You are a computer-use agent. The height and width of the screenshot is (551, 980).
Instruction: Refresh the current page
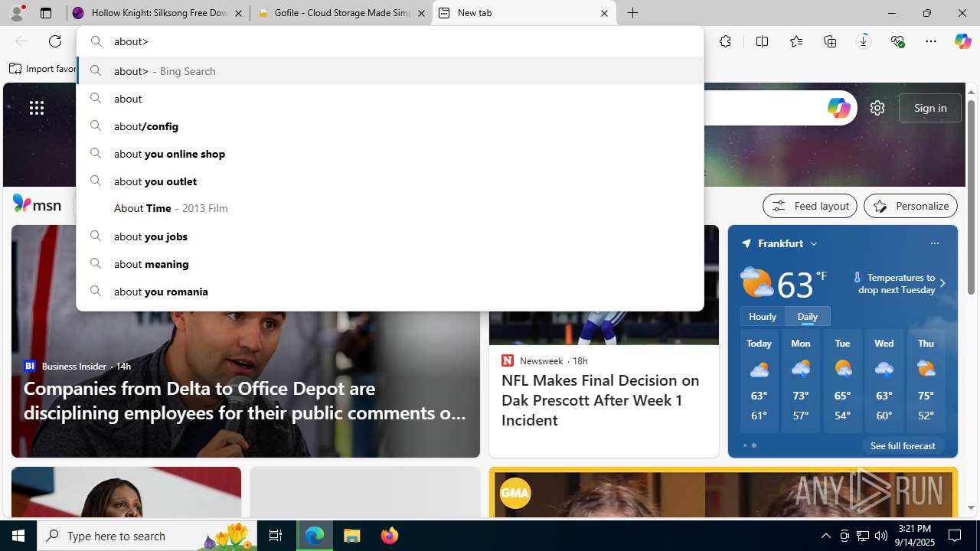[55, 41]
